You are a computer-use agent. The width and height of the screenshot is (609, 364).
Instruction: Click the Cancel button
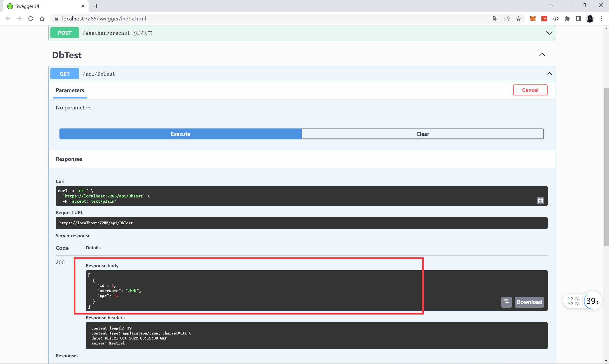point(530,90)
